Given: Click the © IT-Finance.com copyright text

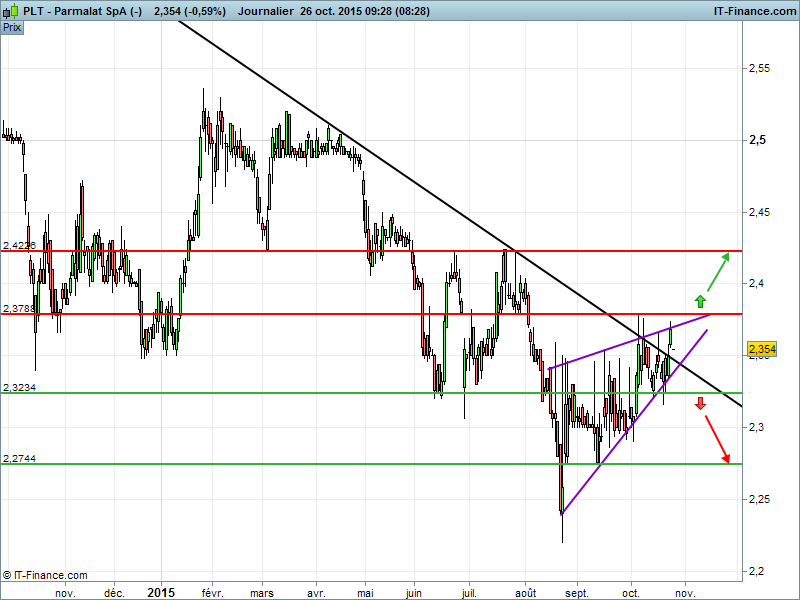Looking at the screenshot, I should 45,575.
